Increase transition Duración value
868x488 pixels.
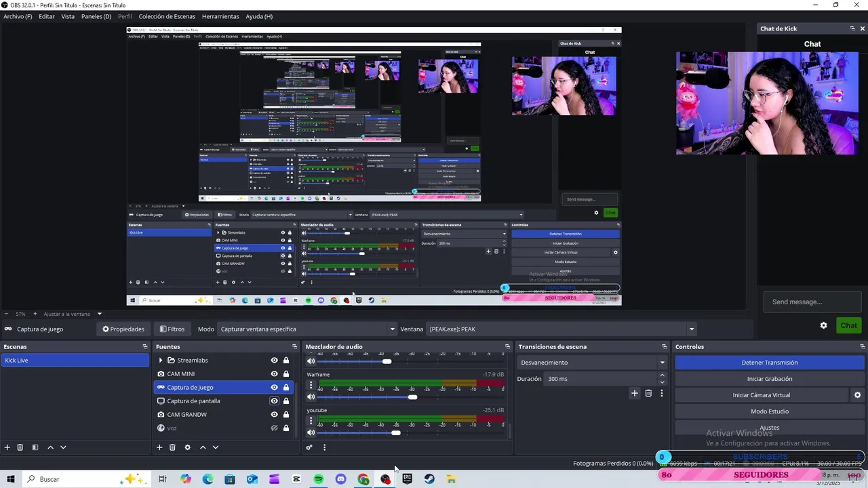point(662,375)
